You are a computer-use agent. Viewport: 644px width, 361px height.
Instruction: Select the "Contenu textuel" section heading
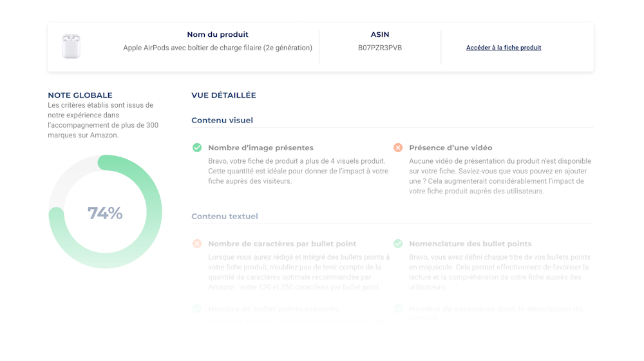[225, 217]
